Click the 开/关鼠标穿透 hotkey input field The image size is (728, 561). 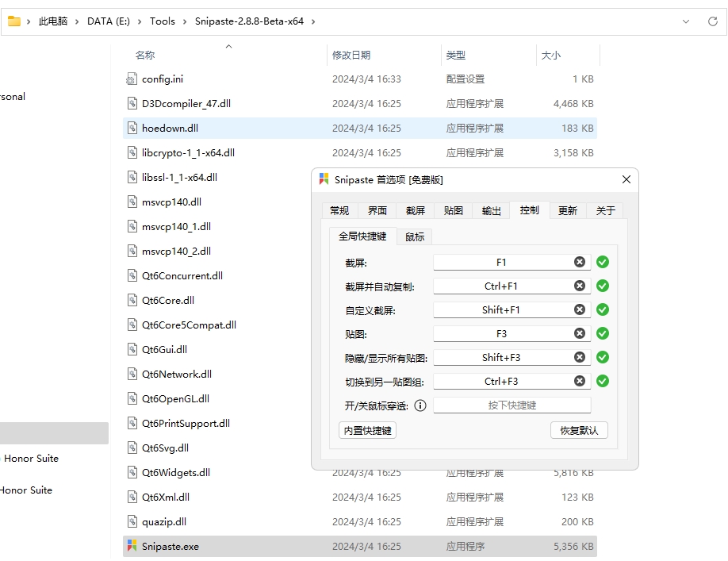click(x=512, y=405)
